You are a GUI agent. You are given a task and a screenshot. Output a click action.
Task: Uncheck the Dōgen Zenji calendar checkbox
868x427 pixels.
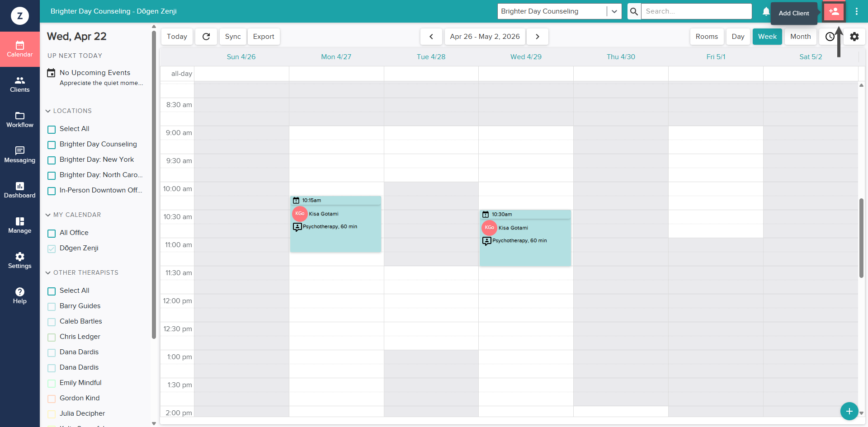52,249
